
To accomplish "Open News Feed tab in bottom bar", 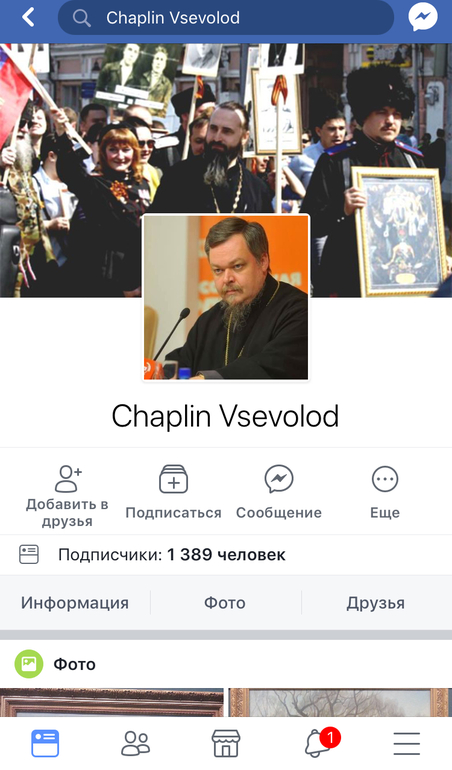I will tap(45, 743).
